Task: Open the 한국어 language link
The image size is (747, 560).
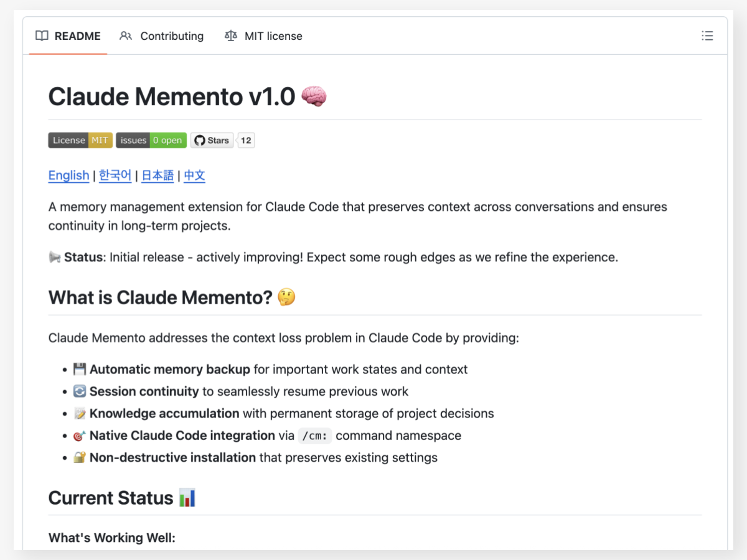Action: coord(115,175)
